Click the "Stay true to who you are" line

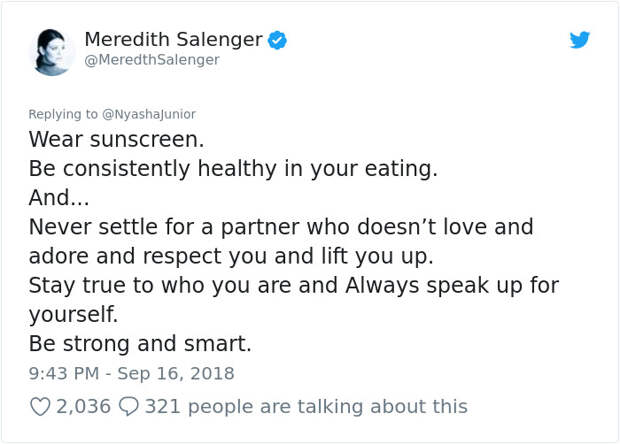[294, 286]
